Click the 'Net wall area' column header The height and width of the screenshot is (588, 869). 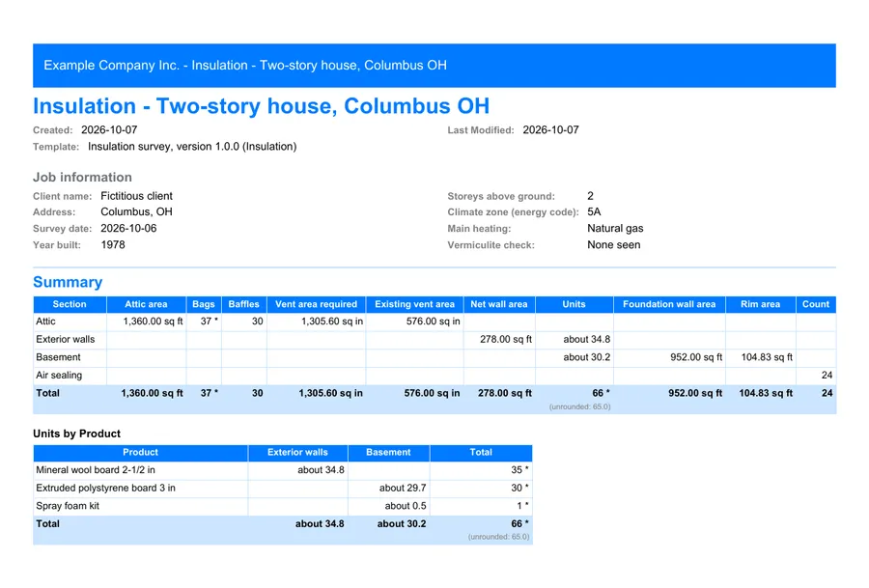[x=499, y=304]
